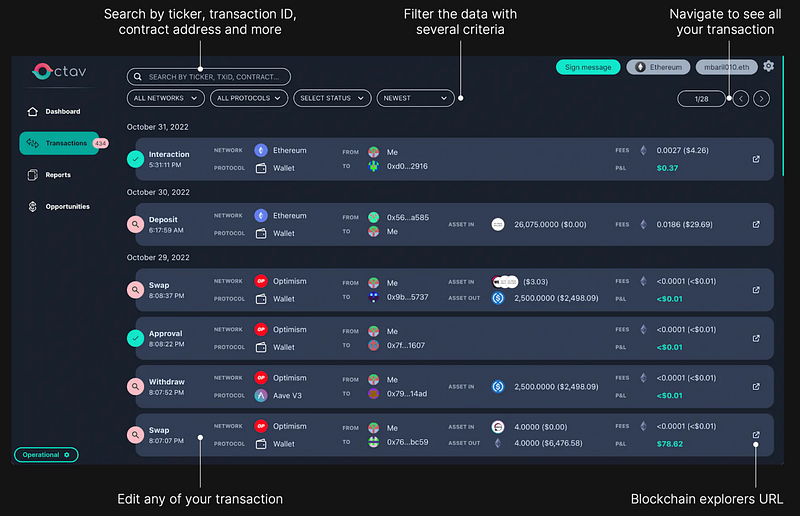Open the All Protocols filter dropdown

click(x=248, y=98)
